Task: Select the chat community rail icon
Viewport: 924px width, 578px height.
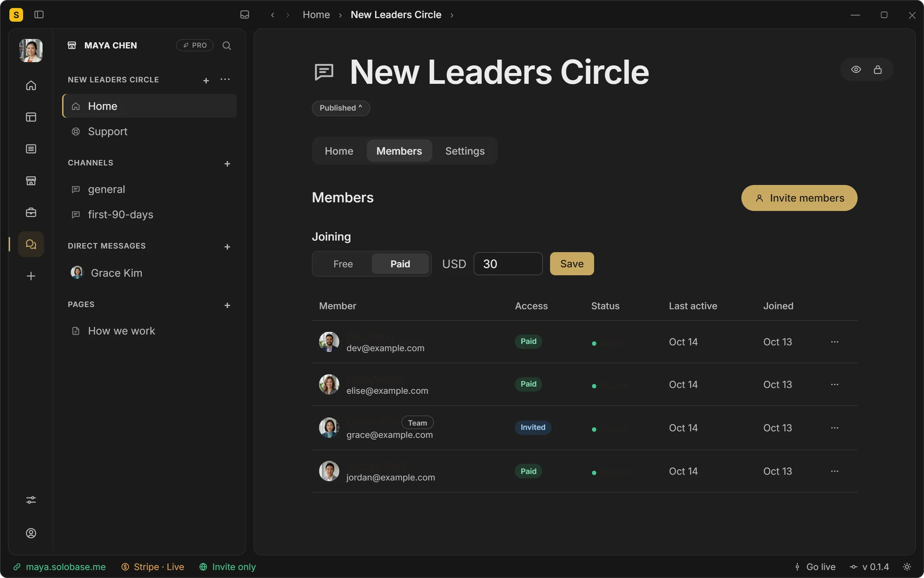Action: (x=31, y=244)
